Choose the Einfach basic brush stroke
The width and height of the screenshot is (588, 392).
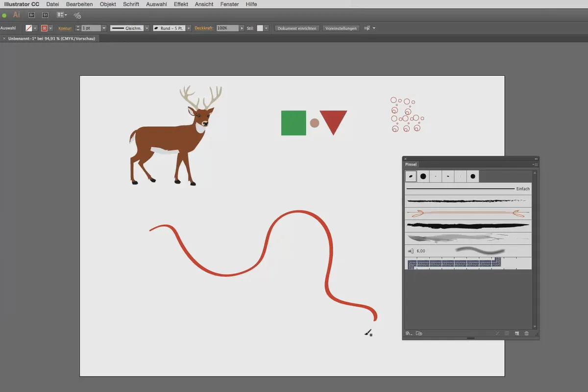pos(468,189)
